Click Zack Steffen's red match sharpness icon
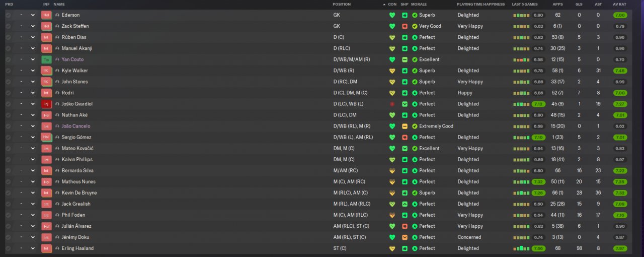 point(405,26)
